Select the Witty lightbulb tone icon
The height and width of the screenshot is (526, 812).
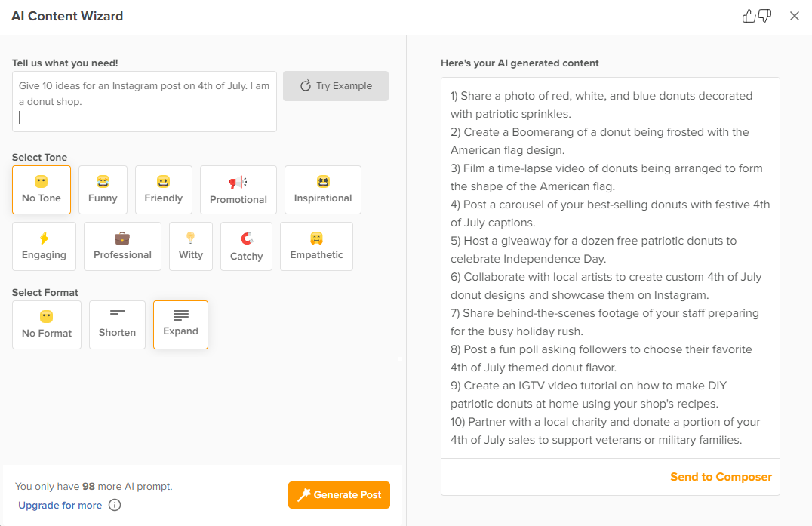click(x=190, y=238)
